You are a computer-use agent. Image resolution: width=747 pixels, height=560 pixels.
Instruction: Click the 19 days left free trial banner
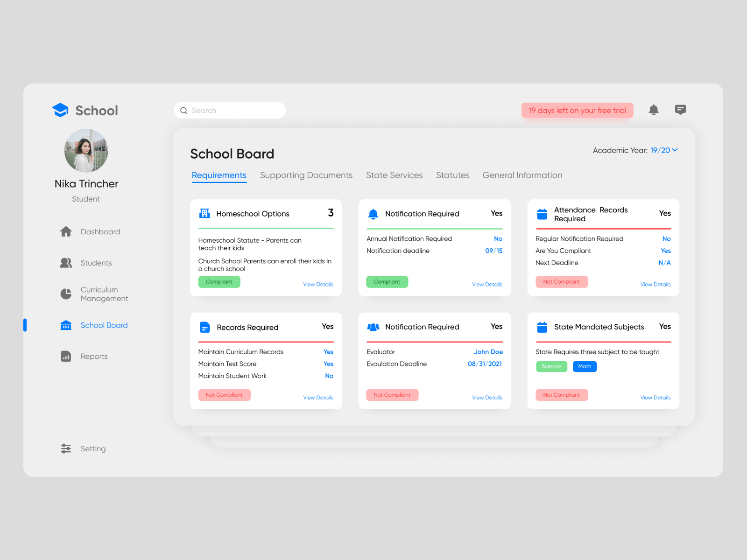(577, 110)
